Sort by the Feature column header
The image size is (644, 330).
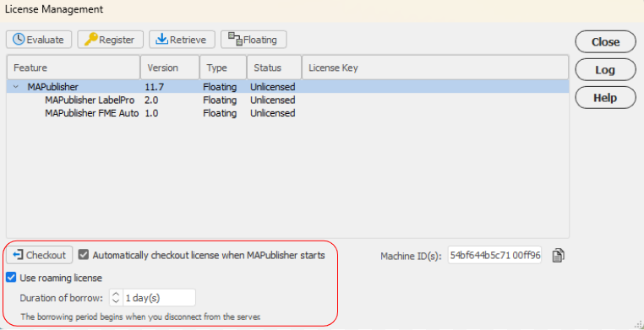click(x=74, y=68)
